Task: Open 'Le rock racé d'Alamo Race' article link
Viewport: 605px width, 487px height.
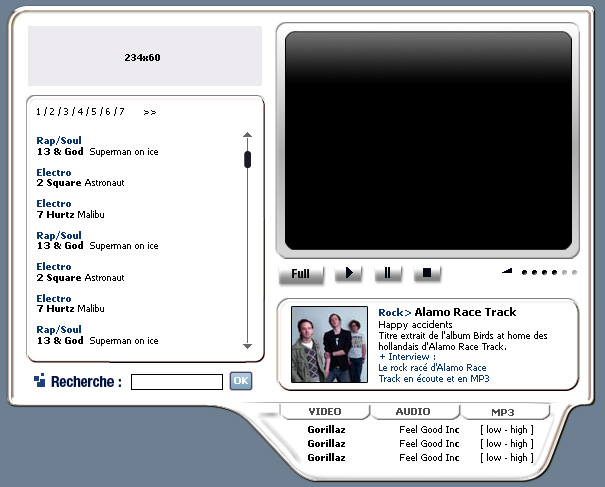Action: (x=432, y=368)
